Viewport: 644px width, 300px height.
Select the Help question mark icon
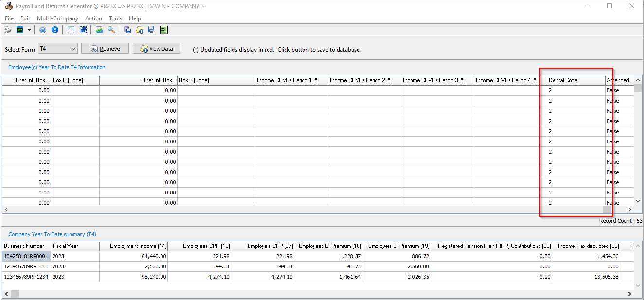pyautogui.click(x=43, y=29)
